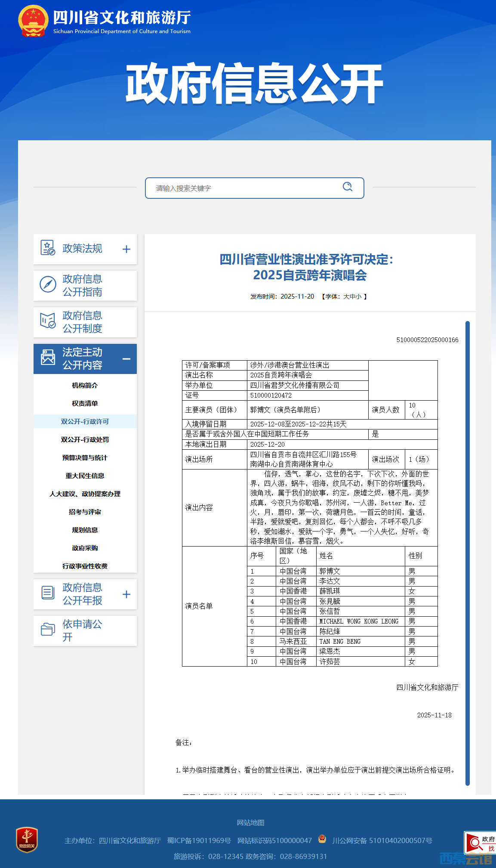Set font size to 大
This screenshot has width=496, height=868.
[346, 297]
